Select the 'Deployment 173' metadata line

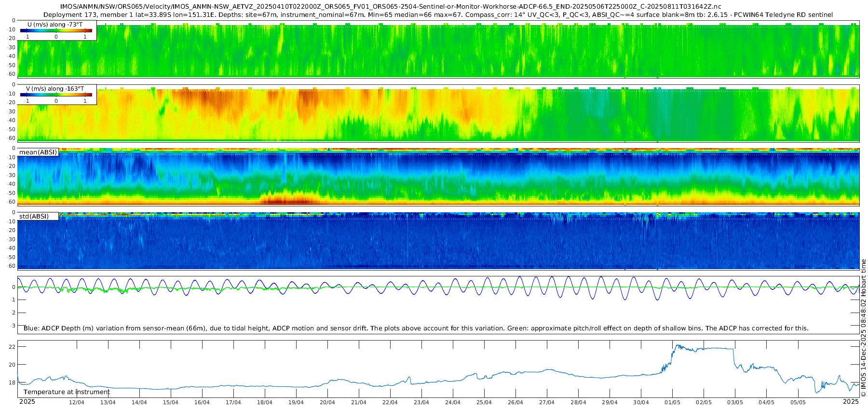point(438,14)
